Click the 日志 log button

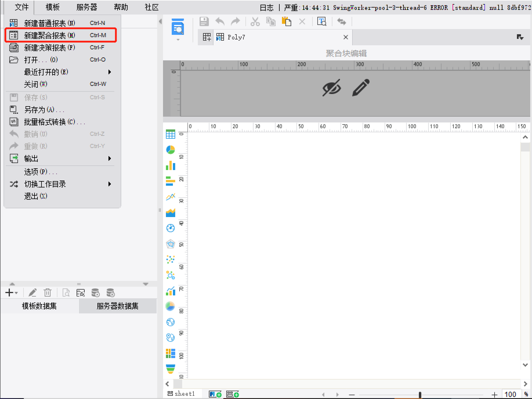tap(267, 8)
